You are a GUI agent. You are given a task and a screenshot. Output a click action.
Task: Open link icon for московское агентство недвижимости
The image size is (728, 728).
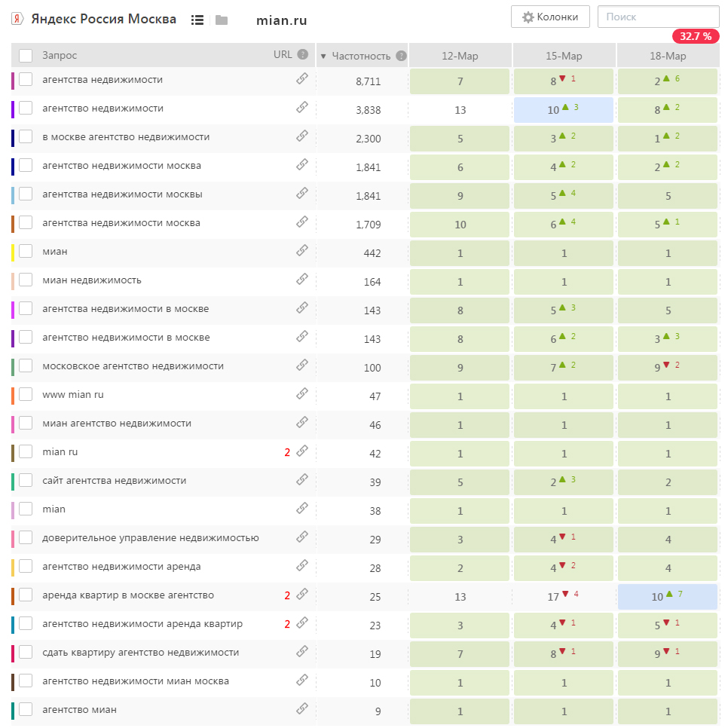[x=302, y=366]
